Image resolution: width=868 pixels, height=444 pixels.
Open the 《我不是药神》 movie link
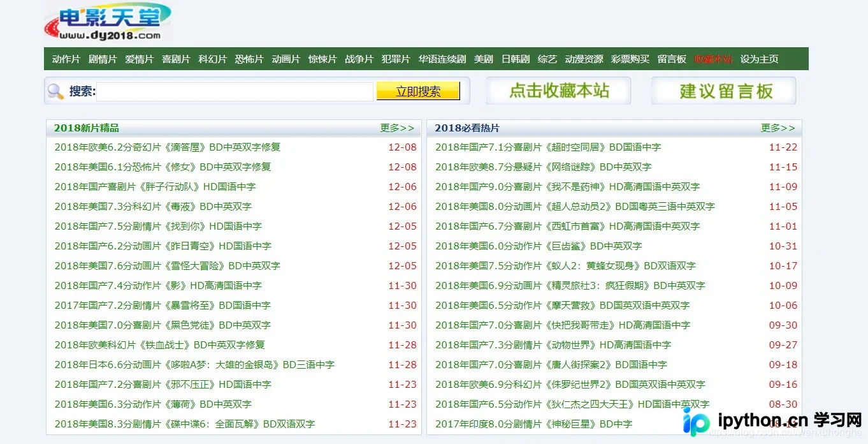[568, 187]
